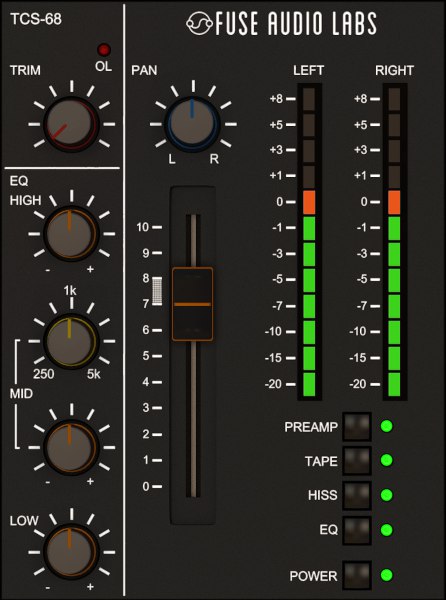Click the +8 top segment of LEFT meter
Image resolution: width=446 pixels, height=600 pixels.
tap(309, 99)
